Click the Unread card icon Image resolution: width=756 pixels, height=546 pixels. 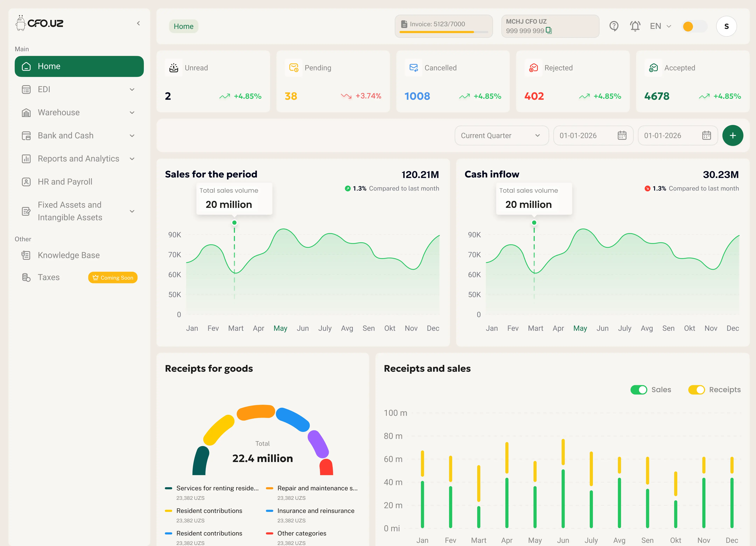coord(174,68)
